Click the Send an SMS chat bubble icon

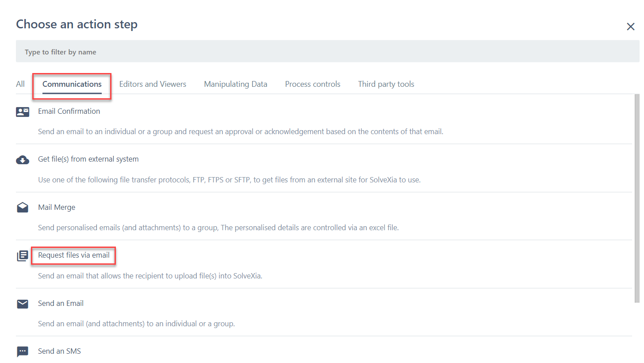[x=23, y=351]
